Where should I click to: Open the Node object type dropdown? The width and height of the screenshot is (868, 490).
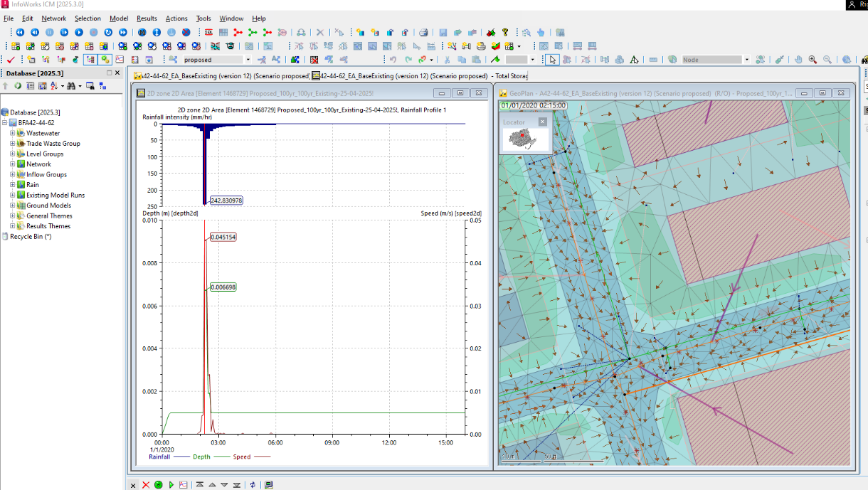pos(746,60)
